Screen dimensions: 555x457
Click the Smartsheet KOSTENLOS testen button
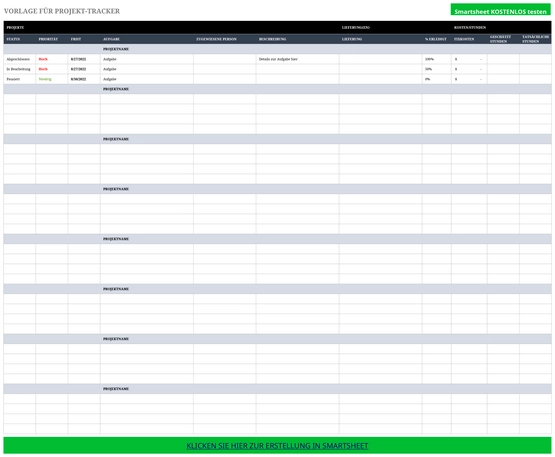pos(500,9)
